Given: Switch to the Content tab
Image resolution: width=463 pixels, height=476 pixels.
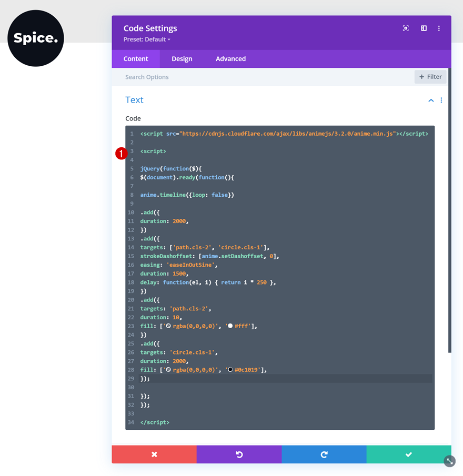Looking at the screenshot, I should click(x=136, y=59).
